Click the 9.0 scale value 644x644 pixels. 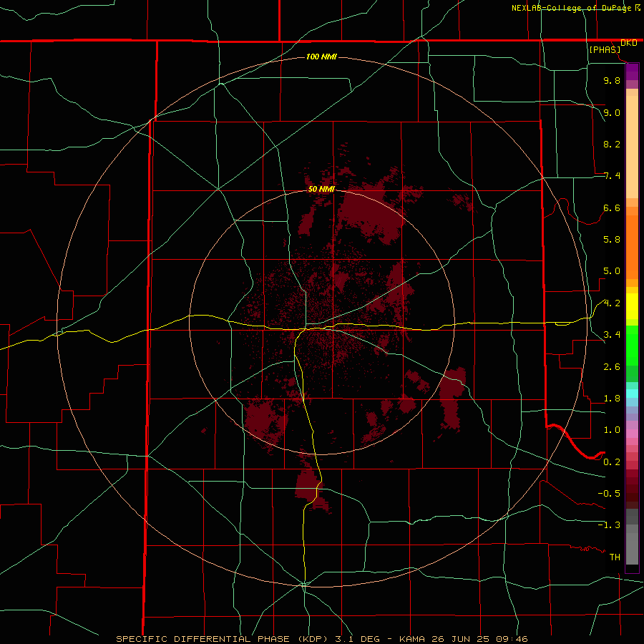(x=612, y=112)
